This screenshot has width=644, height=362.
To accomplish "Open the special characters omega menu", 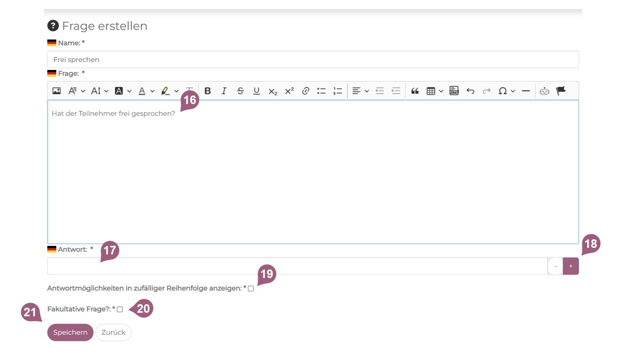I will click(506, 91).
